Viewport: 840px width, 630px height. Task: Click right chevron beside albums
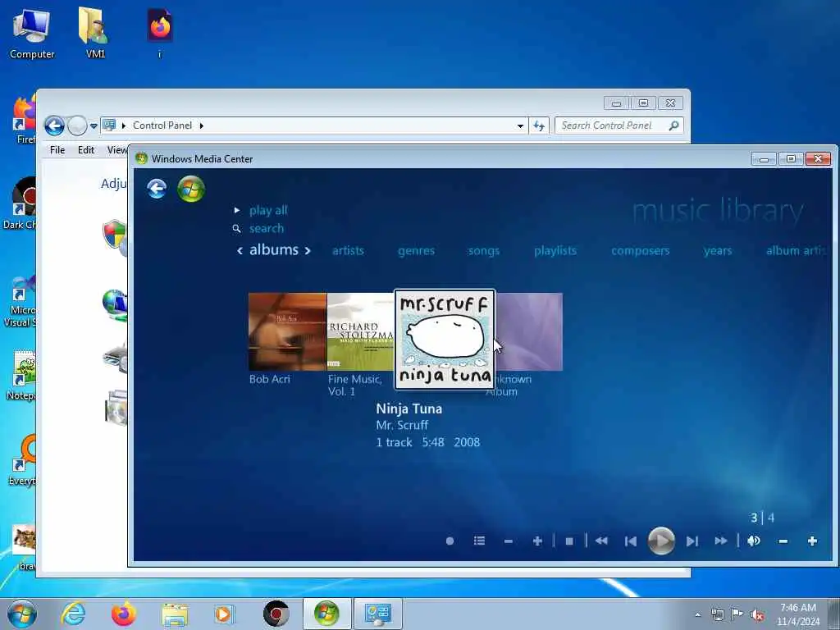[x=308, y=251]
